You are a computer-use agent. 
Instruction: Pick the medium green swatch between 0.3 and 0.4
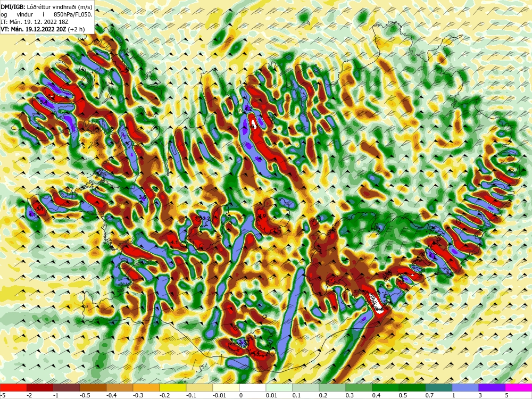click(x=359, y=387)
